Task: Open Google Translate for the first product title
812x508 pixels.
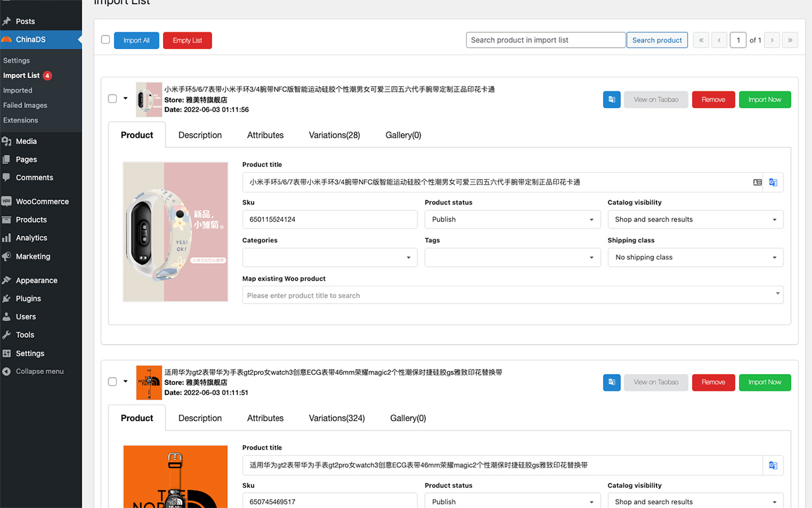Action: point(773,182)
